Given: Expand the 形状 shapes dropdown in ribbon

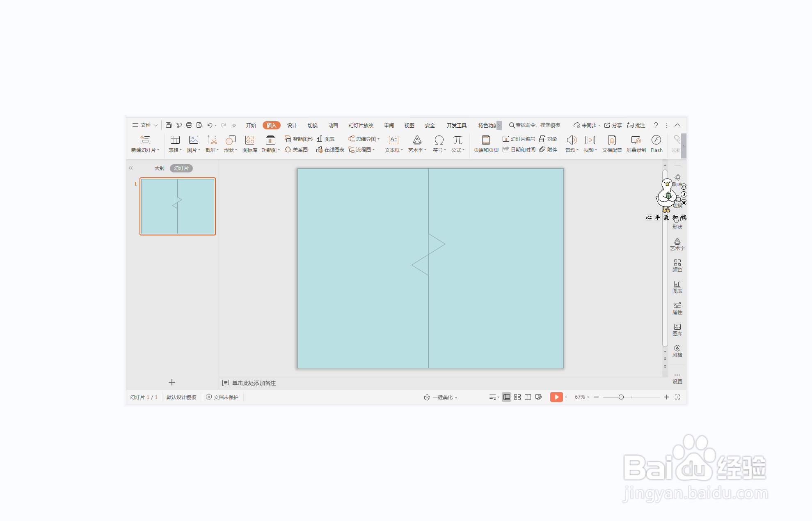Looking at the screenshot, I should 231,150.
